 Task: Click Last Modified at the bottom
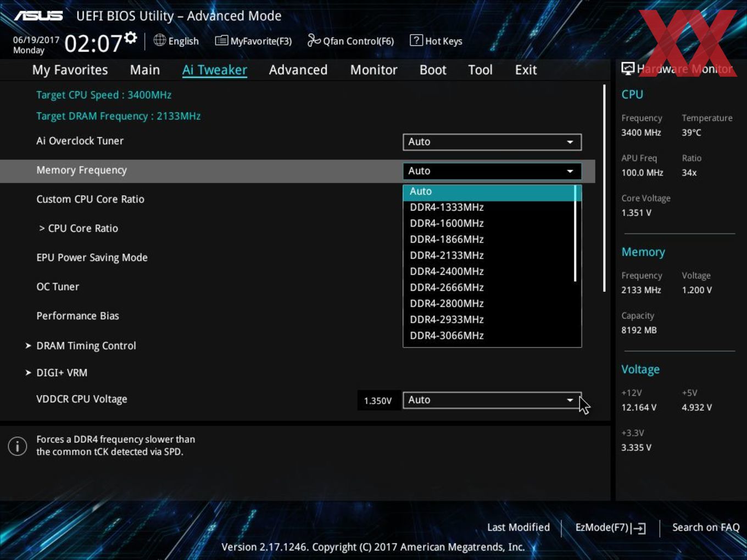pyautogui.click(x=519, y=527)
